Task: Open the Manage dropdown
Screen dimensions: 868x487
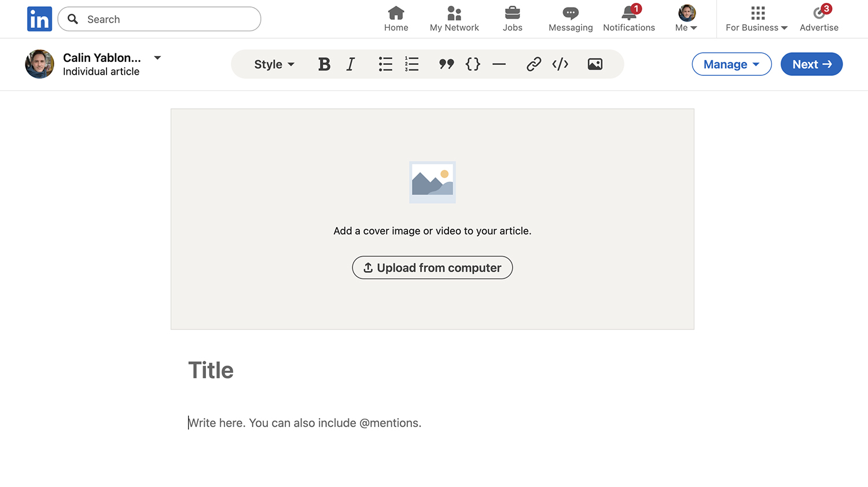Action: [x=731, y=64]
